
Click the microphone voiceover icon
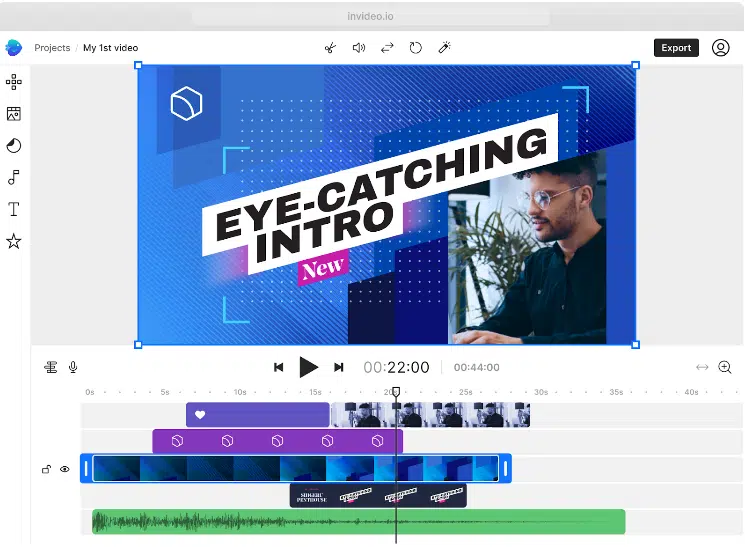coord(73,367)
